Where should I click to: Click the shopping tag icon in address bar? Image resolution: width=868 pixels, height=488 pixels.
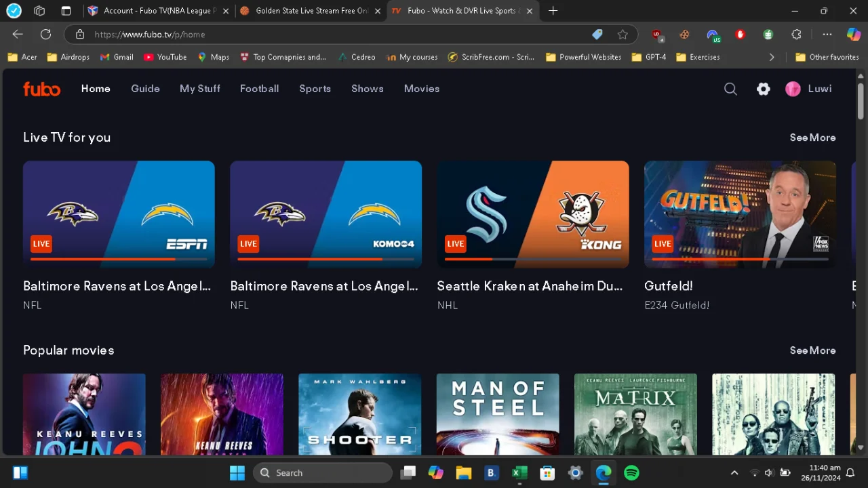coord(597,35)
